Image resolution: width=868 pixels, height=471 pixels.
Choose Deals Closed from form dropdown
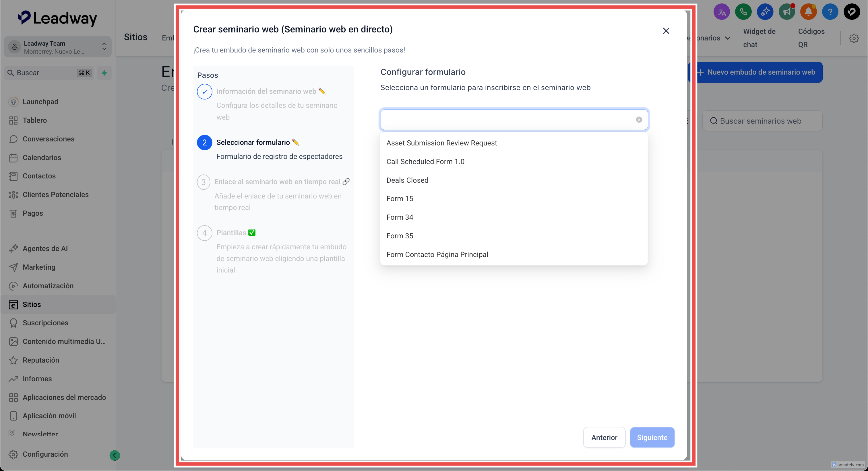407,180
